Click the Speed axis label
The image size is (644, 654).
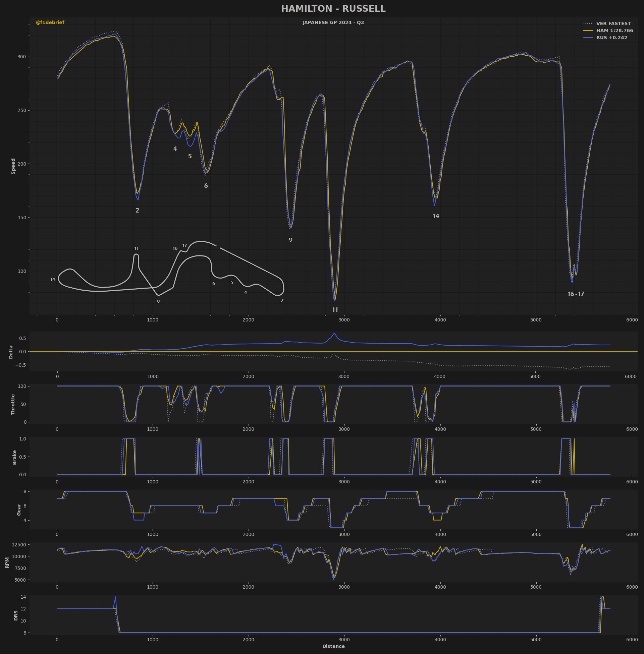click(13, 166)
